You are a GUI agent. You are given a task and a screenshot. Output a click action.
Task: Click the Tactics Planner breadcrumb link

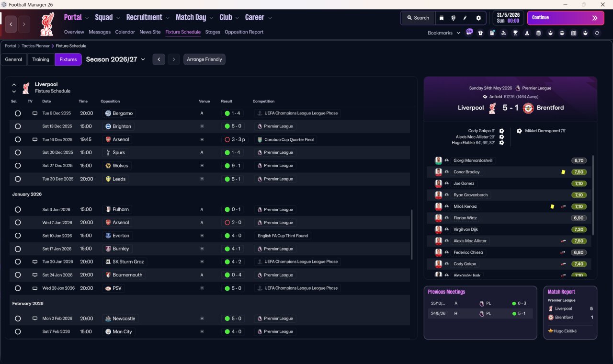(x=35, y=46)
